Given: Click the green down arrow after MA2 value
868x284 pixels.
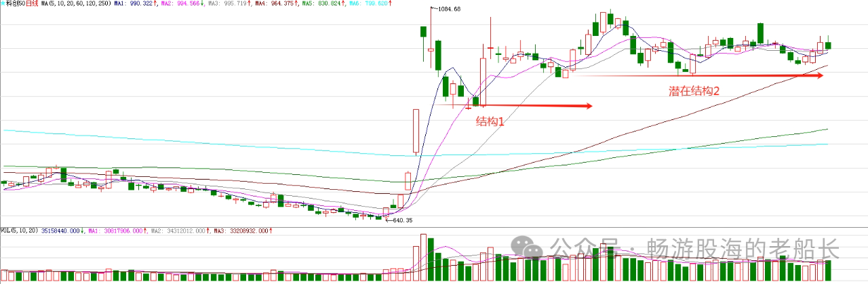Looking at the screenshot, I should click(201, 3).
